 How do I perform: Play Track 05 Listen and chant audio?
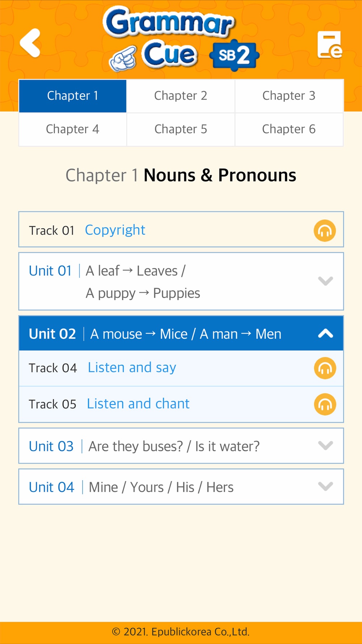325,404
